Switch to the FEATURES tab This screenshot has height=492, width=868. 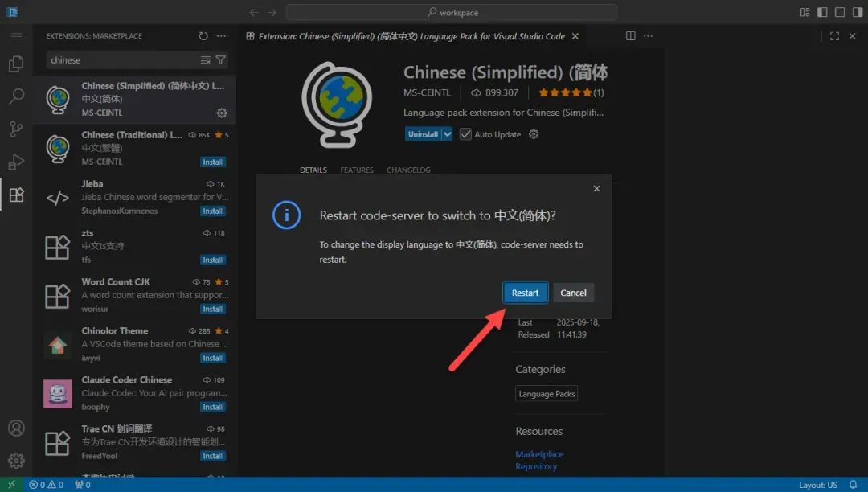(x=357, y=170)
